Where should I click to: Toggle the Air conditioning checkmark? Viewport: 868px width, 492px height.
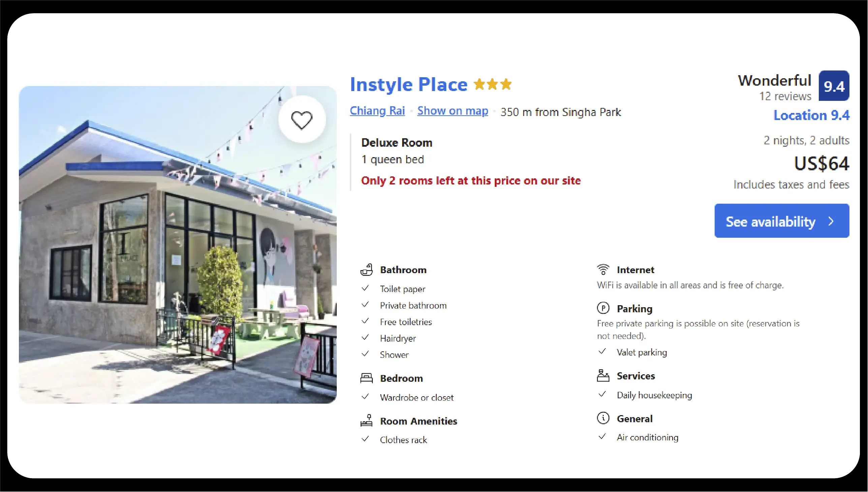pyautogui.click(x=602, y=436)
